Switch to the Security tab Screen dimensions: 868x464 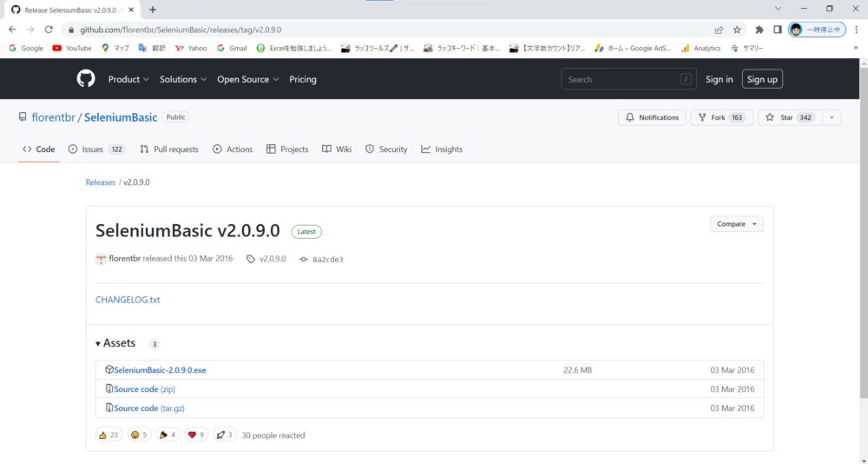pyautogui.click(x=386, y=149)
